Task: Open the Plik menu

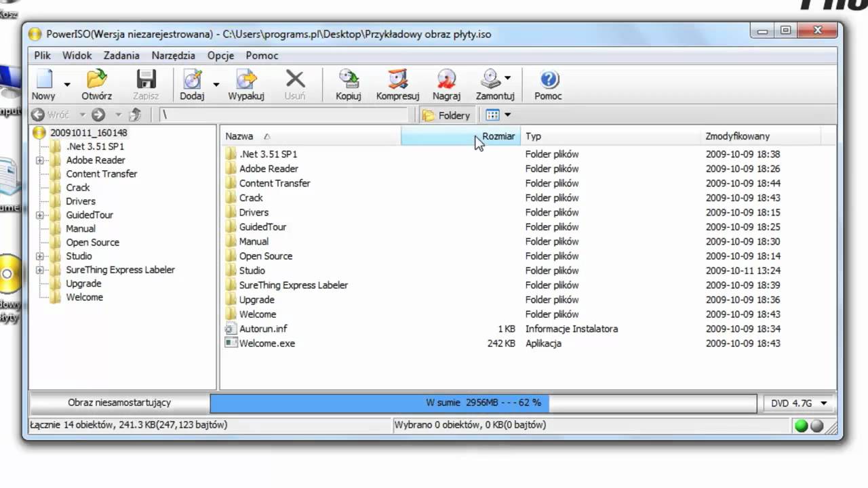Action: click(x=42, y=56)
